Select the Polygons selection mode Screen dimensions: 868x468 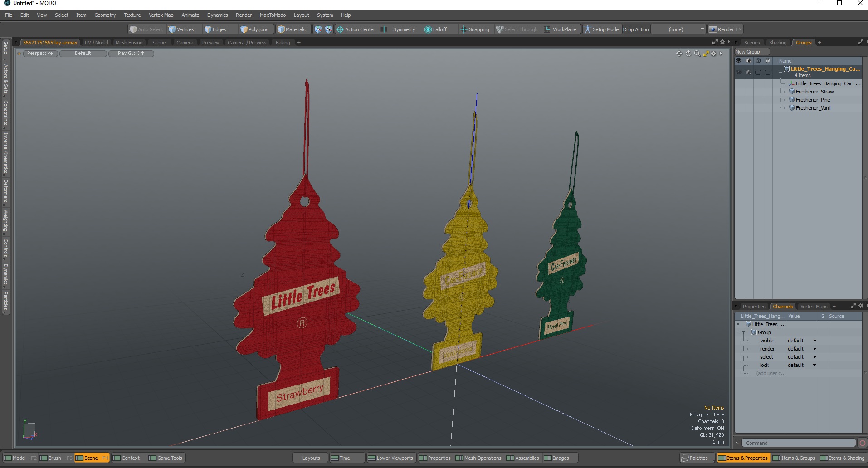[255, 29]
